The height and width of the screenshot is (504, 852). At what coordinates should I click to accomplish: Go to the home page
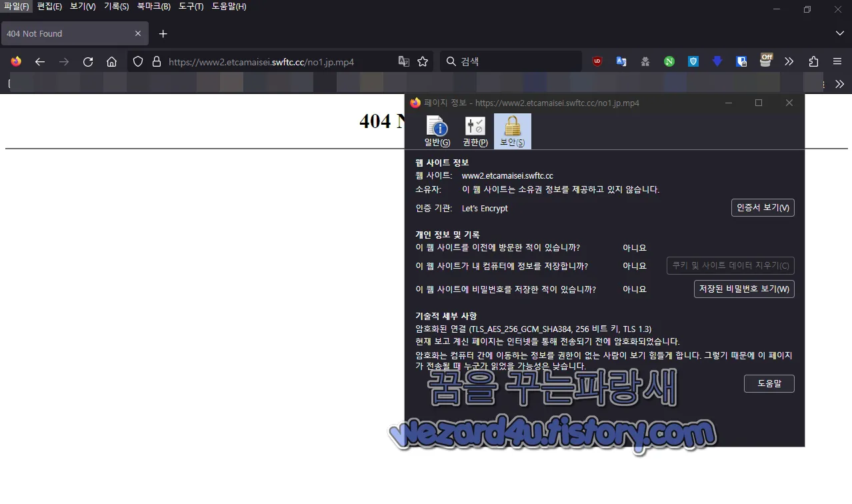click(112, 61)
